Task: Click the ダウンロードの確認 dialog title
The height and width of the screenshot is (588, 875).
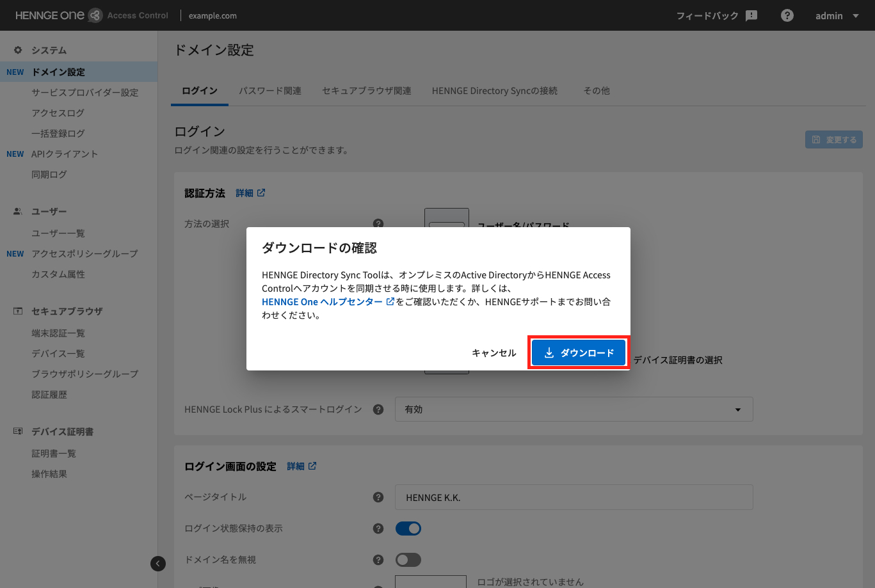Action: click(319, 248)
